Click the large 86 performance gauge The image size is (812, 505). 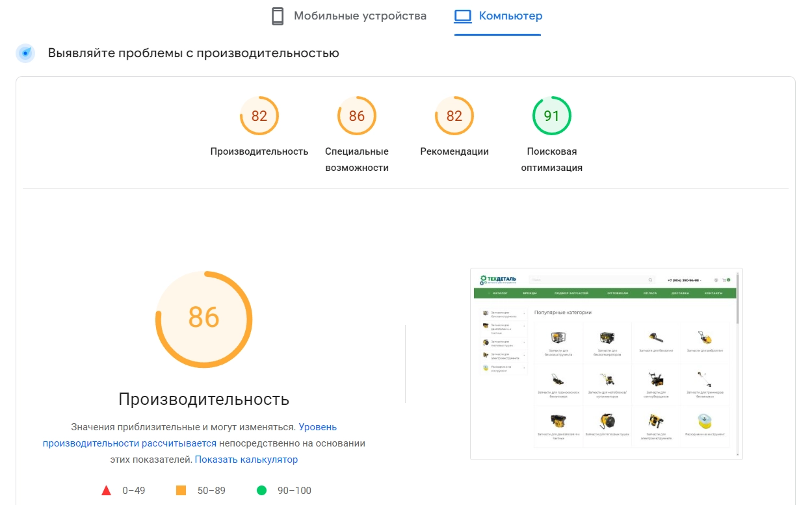click(204, 319)
